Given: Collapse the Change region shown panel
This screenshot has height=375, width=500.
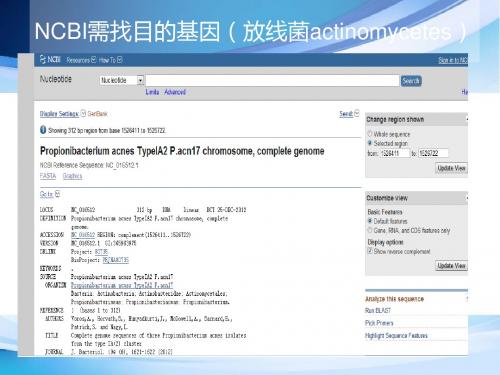Looking at the screenshot, I should (466, 119).
